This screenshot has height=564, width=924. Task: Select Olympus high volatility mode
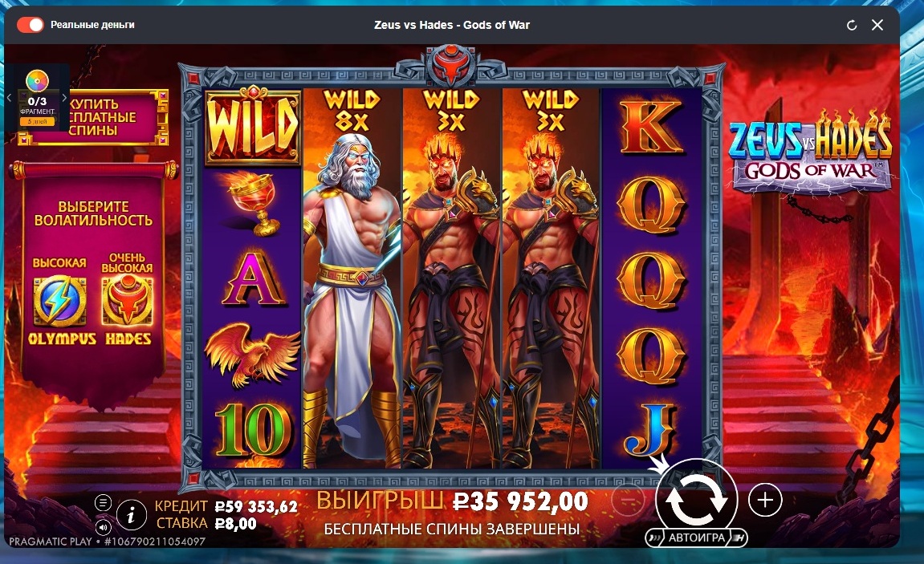[61, 303]
